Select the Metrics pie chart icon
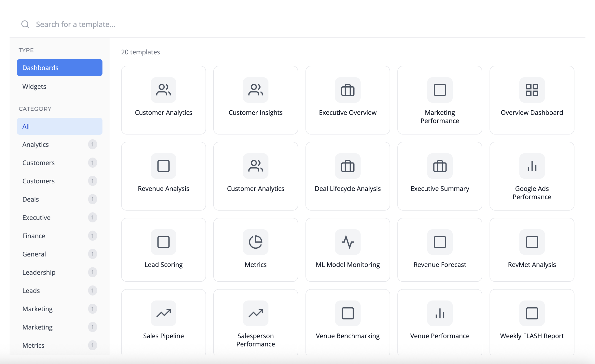Viewport: 595px width, 364px height. [255, 242]
